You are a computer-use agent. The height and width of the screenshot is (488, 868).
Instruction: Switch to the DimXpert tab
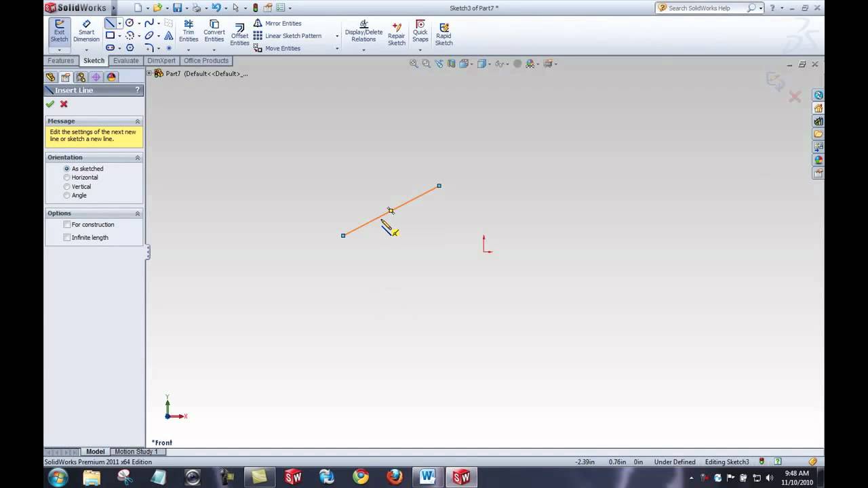[x=161, y=60]
